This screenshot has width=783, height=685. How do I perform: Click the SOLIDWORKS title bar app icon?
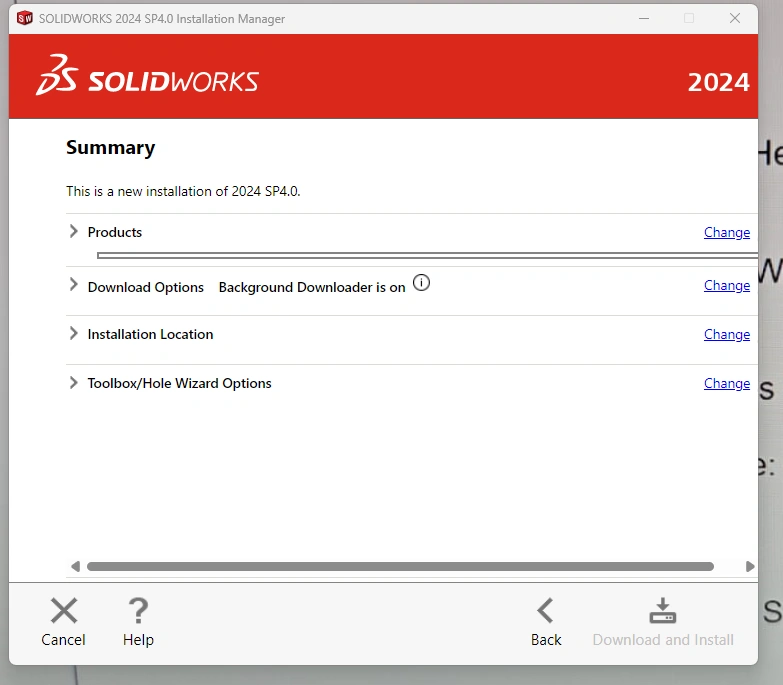(x=24, y=18)
